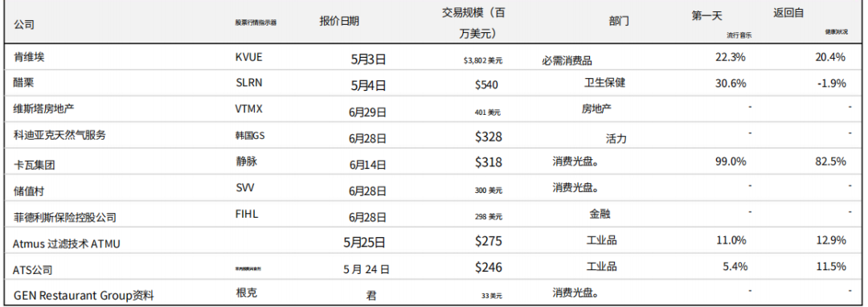The image size is (868, 307).
Task: Select the 返回自 column header
Action: (788, 14)
